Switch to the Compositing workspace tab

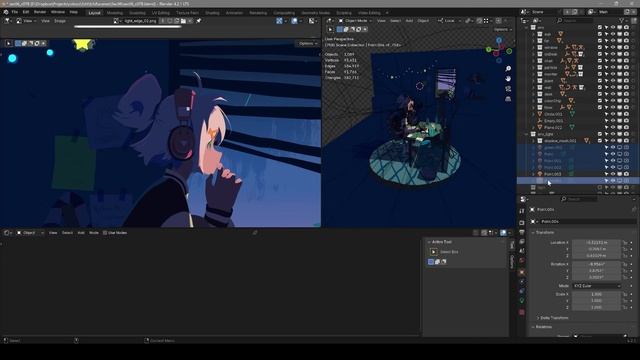click(284, 13)
